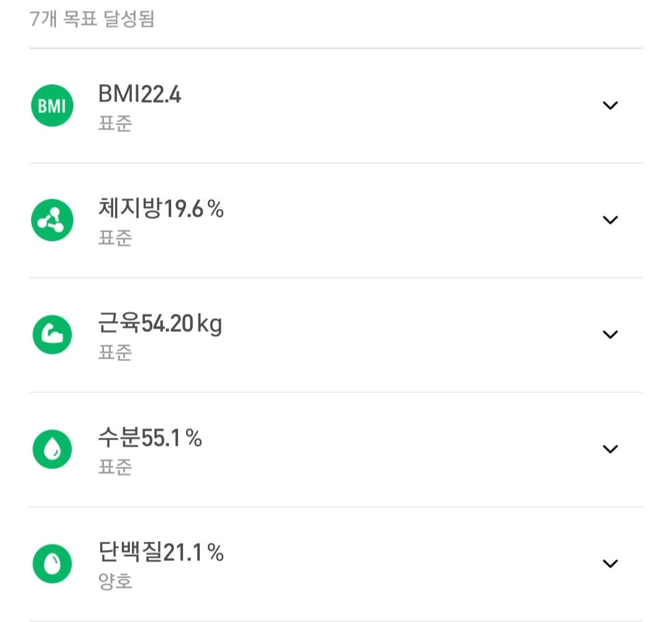The height and width of the screenshot is (622, 672).
Task: Tap 표준 status under 체지방
Action: coord(115,238)
